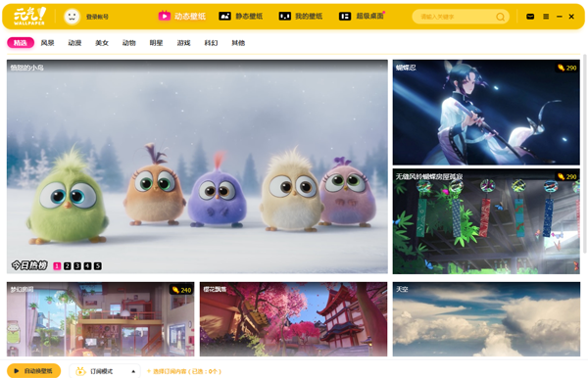The height and width of the screenshot is (378, 588).
Task: Select the 风景 category
Action: tap(48, 43)
